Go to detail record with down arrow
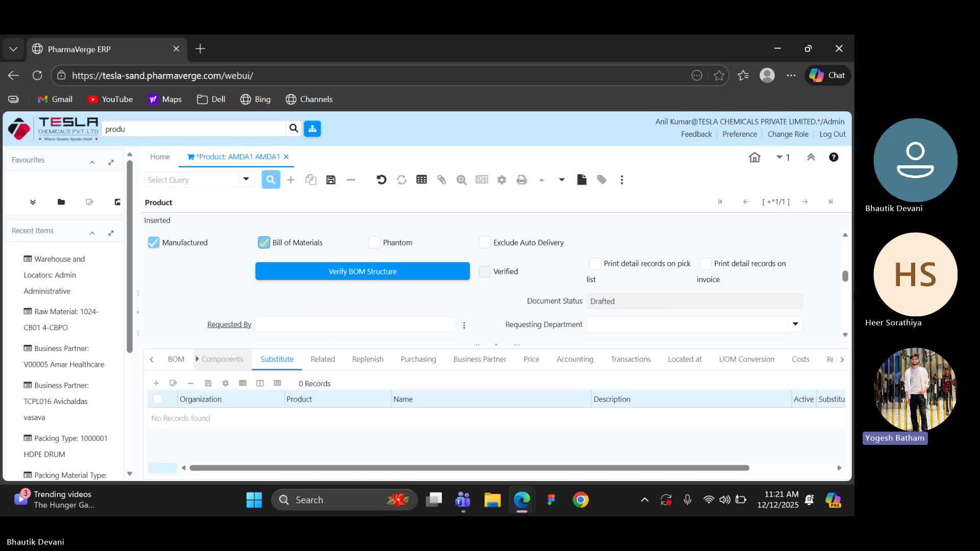Image resolution: width=980 pixels, height=551 pixels. 561,180
